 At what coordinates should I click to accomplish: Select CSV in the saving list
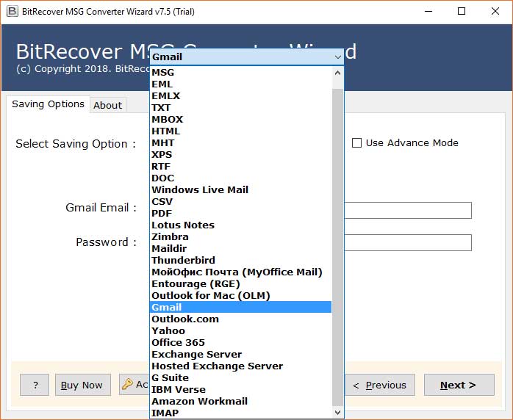[241, 202]
